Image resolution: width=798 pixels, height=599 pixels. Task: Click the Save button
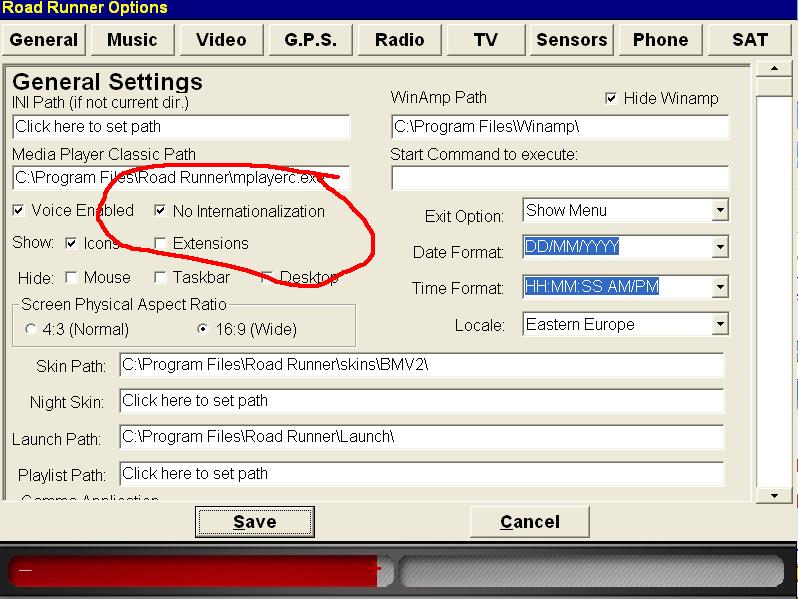[254, 522]
